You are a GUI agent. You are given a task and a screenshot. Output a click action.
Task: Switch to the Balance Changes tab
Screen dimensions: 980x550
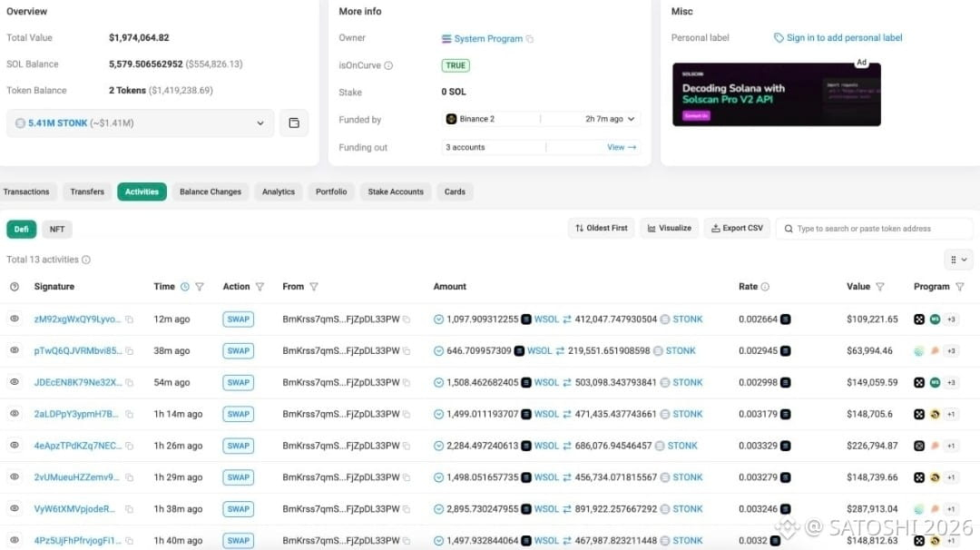pyautogui.click(x=210, y=192)
